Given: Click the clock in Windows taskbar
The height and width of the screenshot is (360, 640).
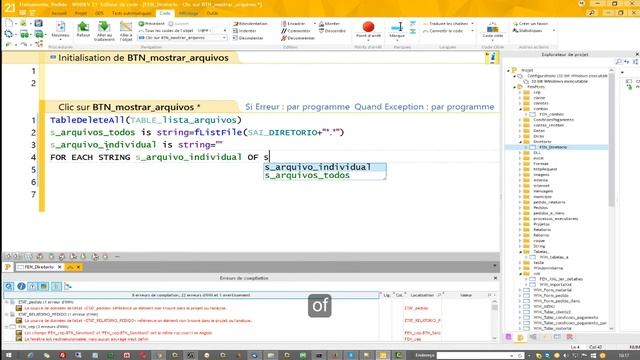Looking at the screenshot, I should (x=623, y=356).
